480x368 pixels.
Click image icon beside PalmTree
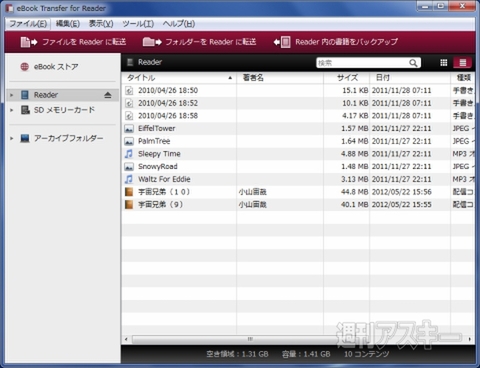129,141
